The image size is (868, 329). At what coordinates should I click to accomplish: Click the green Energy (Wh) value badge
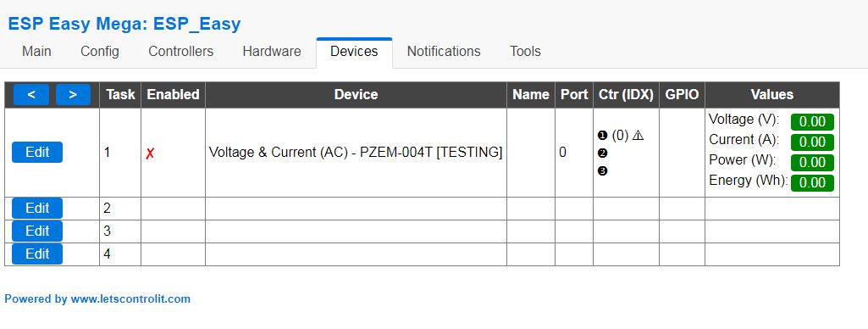812,183
